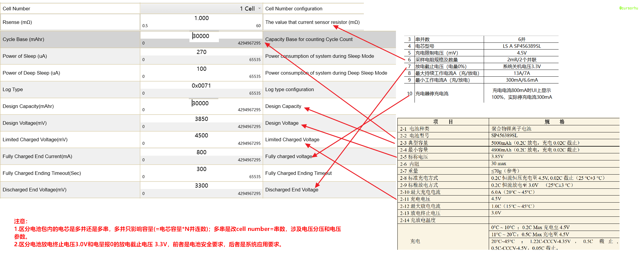Select the 'Power of Deep Sleep (uA)' label
This screenshot has width=644, height=271.
click(x=32, y=73)
